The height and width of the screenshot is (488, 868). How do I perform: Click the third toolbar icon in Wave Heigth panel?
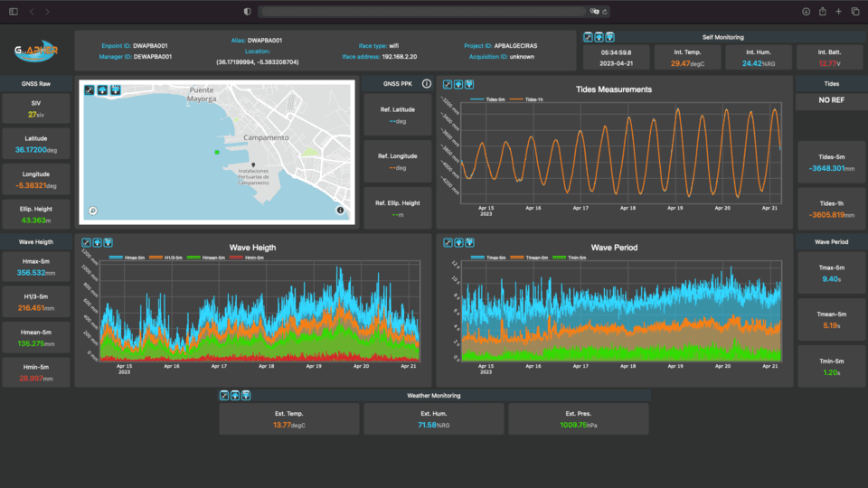pos(108,242)
